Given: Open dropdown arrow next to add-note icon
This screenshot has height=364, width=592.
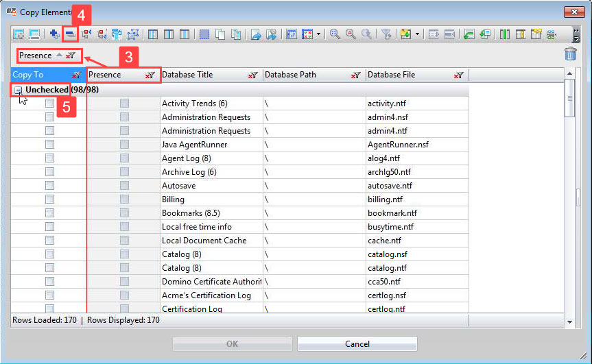Looking at the screenshot, I should click(x=416, y=34).
